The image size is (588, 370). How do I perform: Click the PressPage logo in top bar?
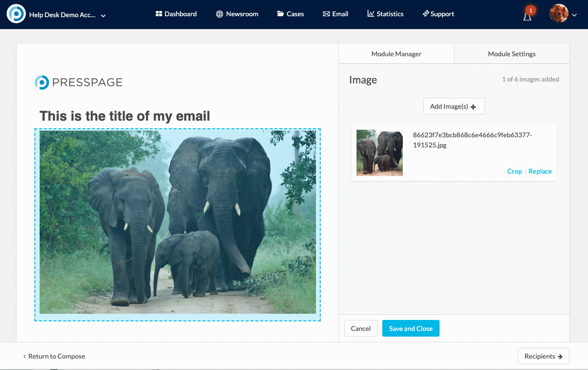tap(16, 14)
